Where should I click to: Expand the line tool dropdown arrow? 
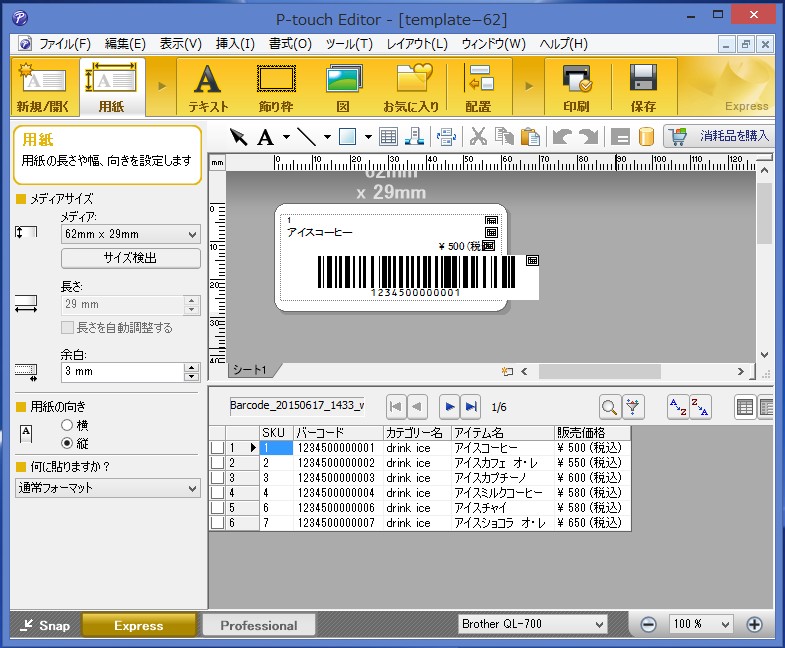tap(327, 136)
